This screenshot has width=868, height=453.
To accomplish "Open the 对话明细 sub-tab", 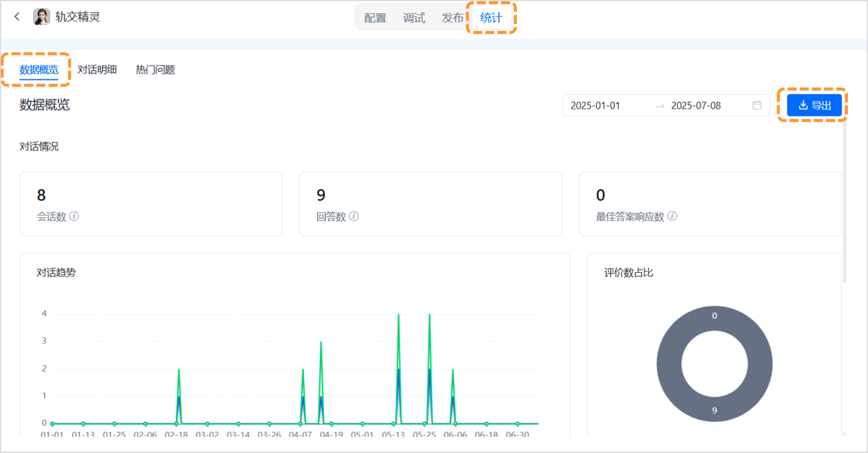I will (97, 69).
